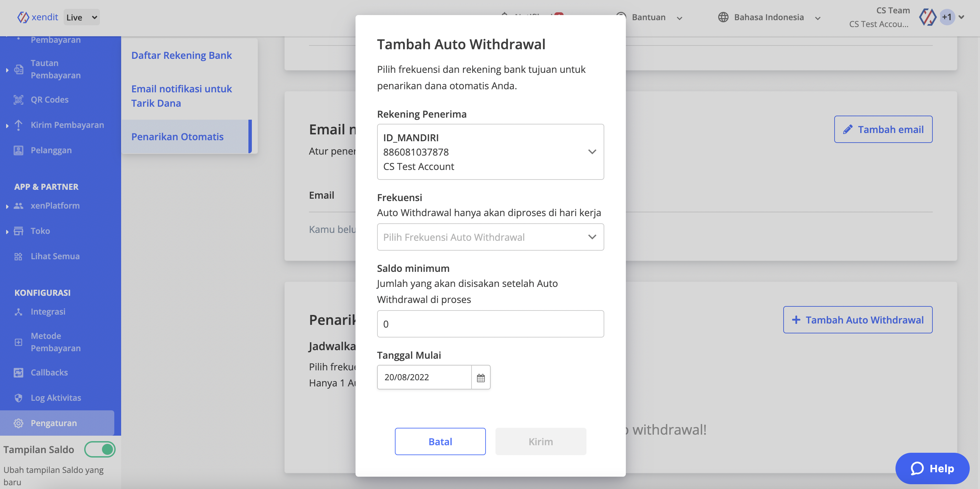
Task: Click the Pelanggan customer icon
Action: point(18,150)
